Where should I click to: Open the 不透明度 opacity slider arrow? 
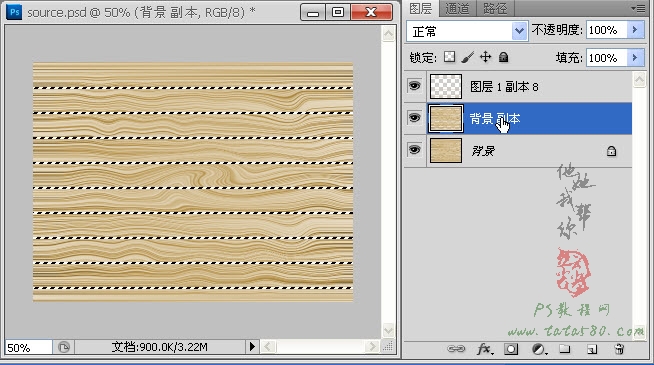click(x=635, y=30)
